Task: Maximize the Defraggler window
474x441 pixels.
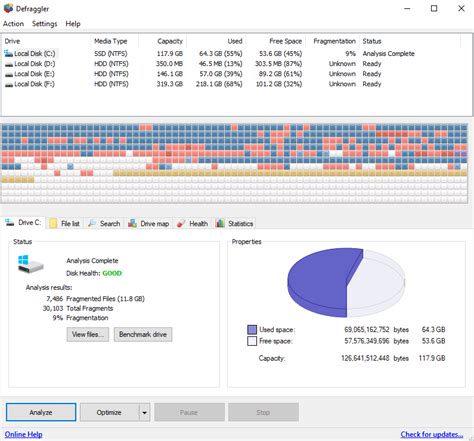Action: click(x=434, y=8)
